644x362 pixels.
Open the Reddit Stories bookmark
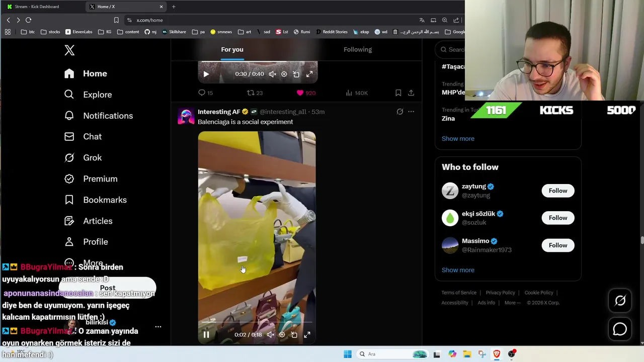point(332,32)
